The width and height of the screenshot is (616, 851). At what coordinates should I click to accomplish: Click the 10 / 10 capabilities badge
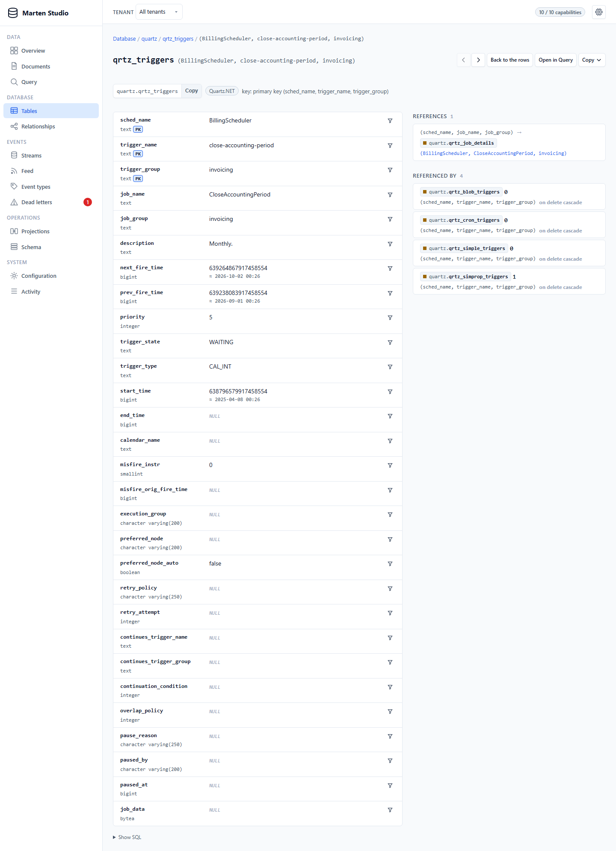pyautogui.click(x=560, y=12)
